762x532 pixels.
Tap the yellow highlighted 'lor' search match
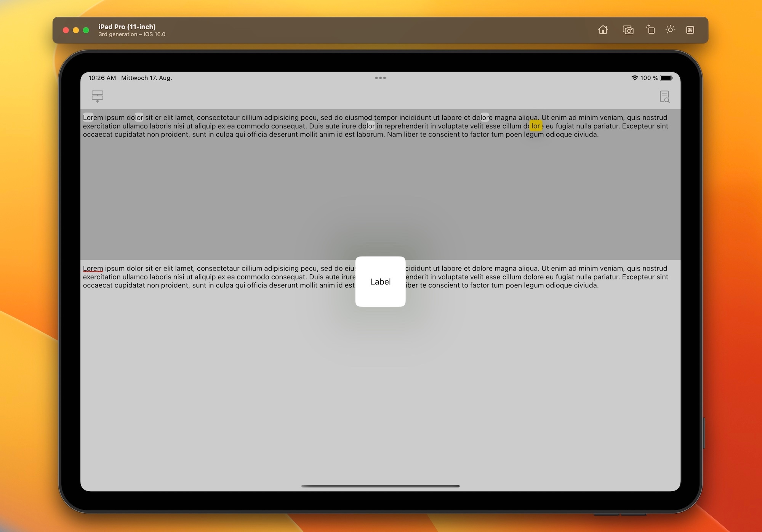[536, 126]
